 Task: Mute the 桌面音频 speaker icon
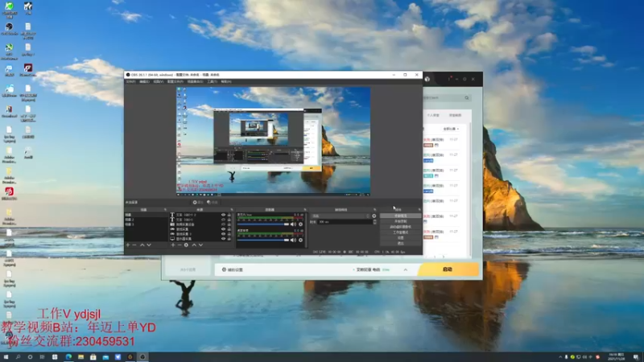(293, 240)
